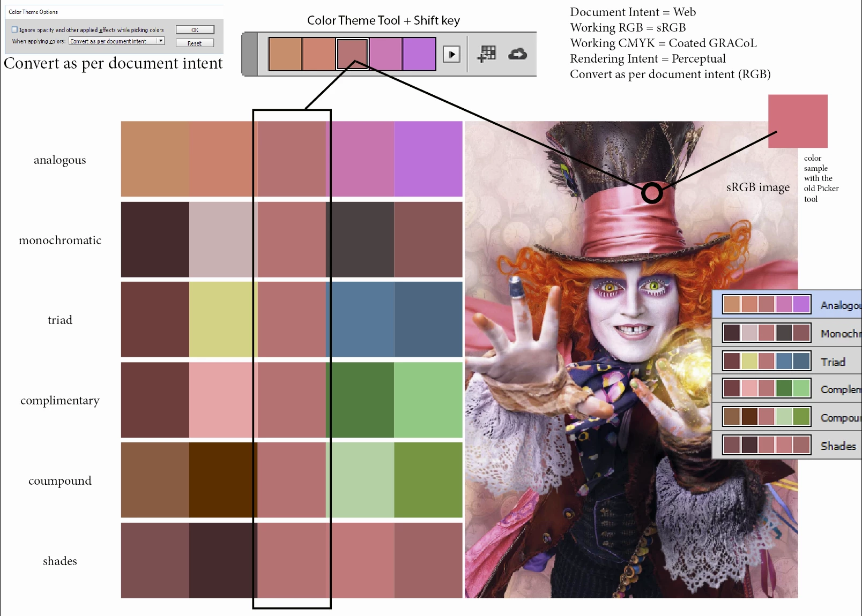Click the 'triad' row label on the left

tap(60, 320)
